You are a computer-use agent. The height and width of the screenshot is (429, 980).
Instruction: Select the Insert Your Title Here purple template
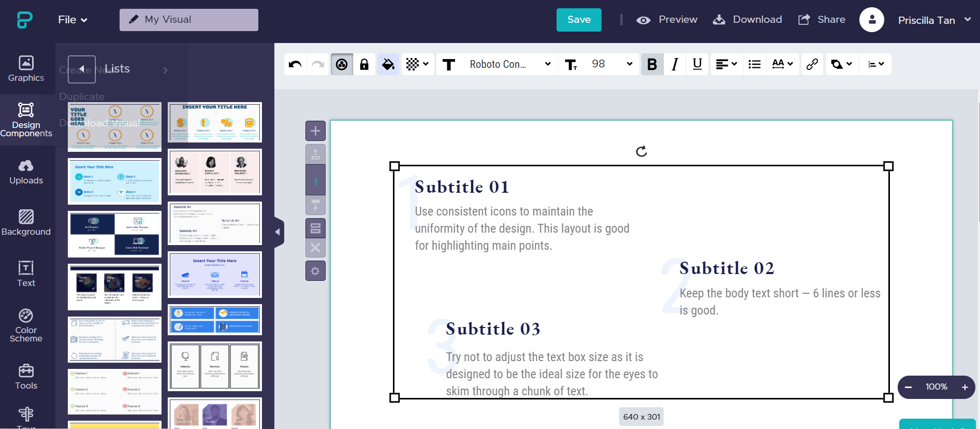click(x=215, y=275)
